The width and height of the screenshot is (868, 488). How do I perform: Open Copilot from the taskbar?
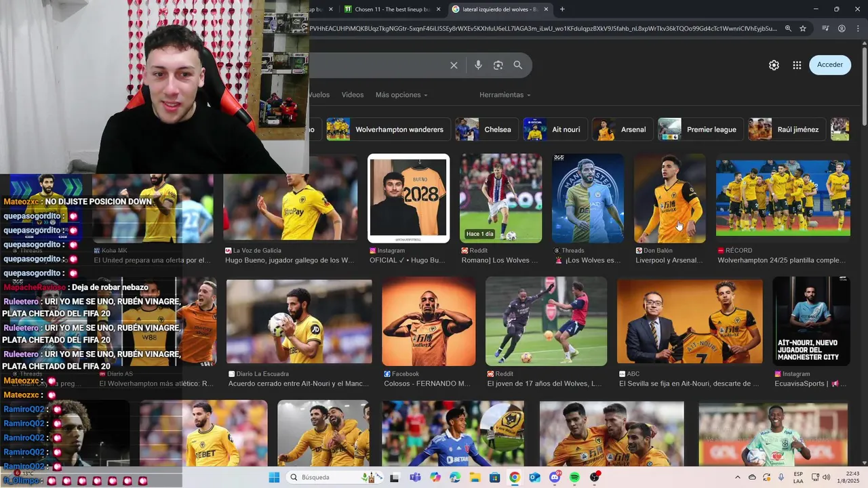coord(435,477)
